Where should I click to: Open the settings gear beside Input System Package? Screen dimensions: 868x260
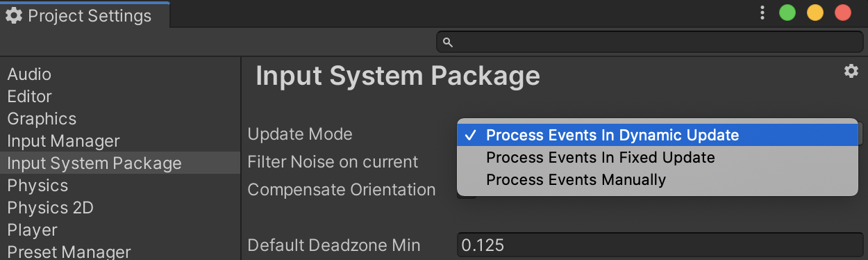851,71
